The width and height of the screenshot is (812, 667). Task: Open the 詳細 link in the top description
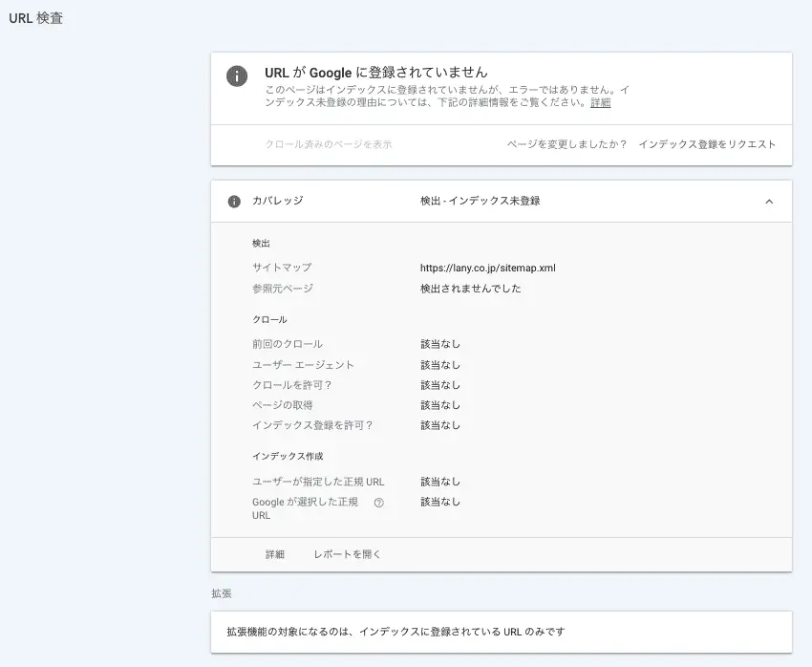pos(600,102)
